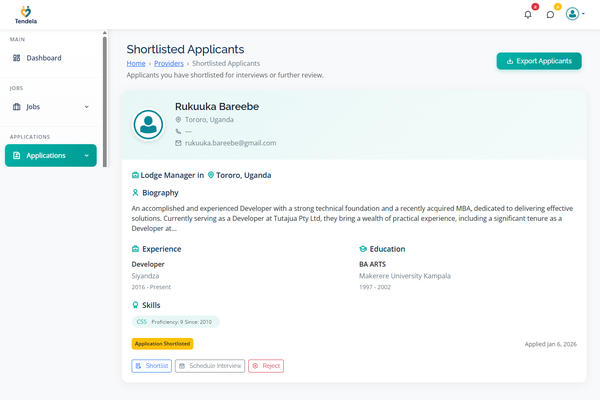Click the Export Applicants button
The width and height of the screenshot is (600, 400).
tap(539, 61)
